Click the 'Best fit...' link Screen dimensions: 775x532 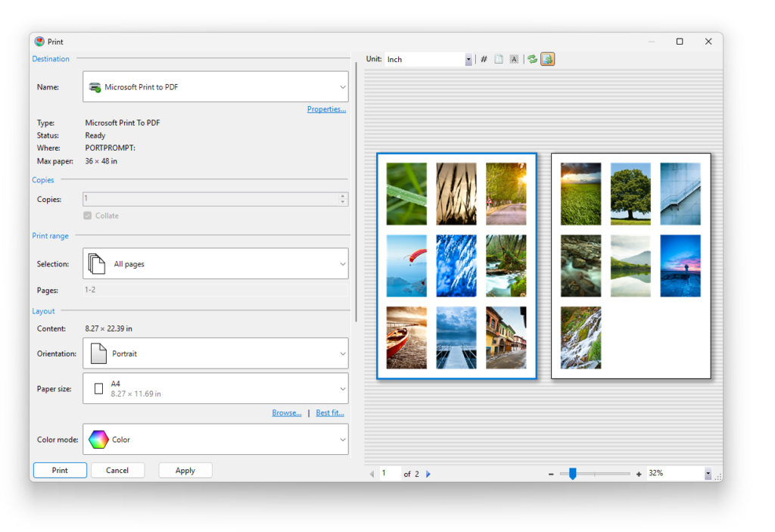click(x=330, y=413)
